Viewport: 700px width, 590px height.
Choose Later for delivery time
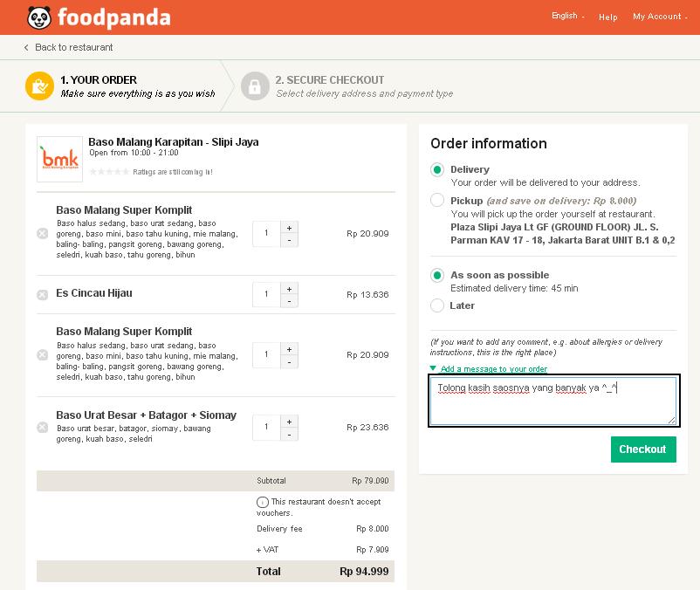(437, 305)
